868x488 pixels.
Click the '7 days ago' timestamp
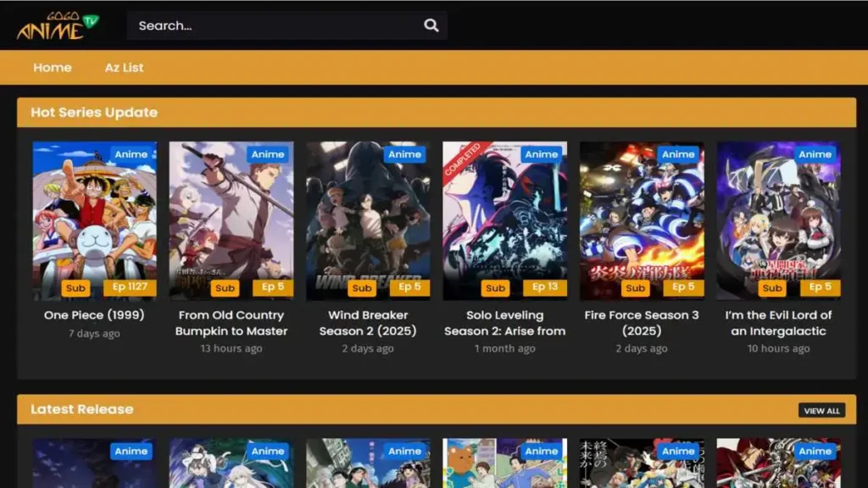coord(94,334)
